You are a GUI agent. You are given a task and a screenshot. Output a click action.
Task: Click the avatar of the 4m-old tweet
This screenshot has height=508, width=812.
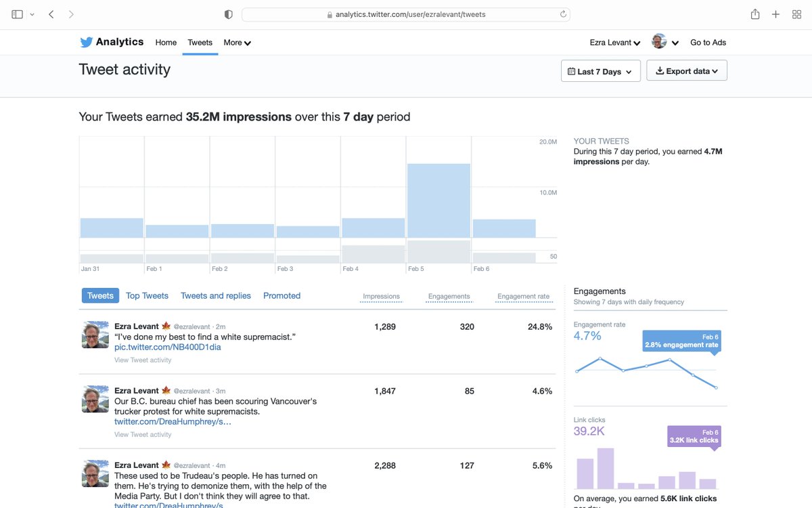(95, 473)
